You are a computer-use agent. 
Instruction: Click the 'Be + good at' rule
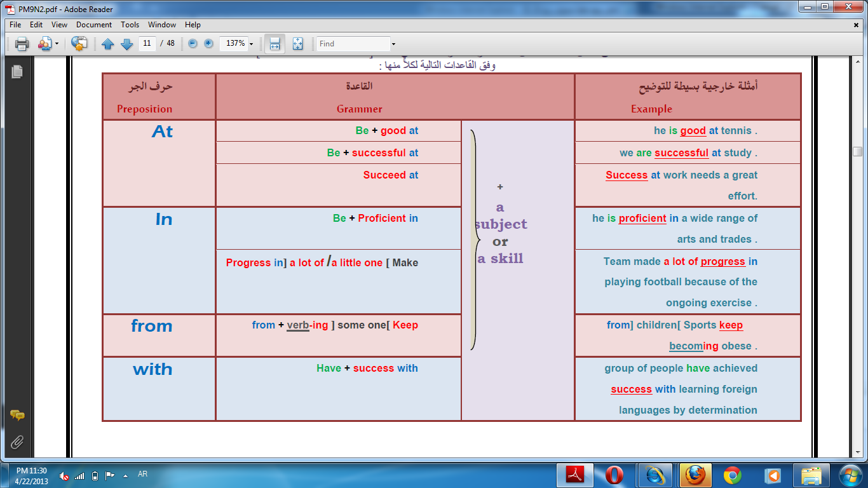click(387, 130)
